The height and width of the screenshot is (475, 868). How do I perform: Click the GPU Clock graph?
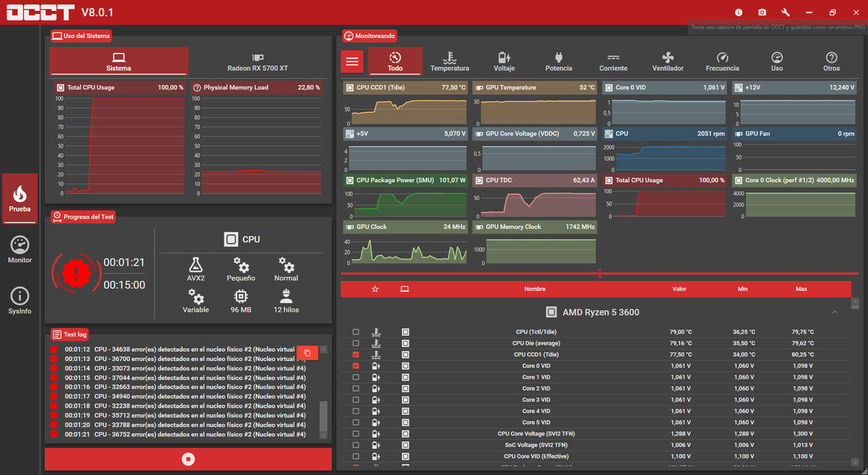[406, 242]
